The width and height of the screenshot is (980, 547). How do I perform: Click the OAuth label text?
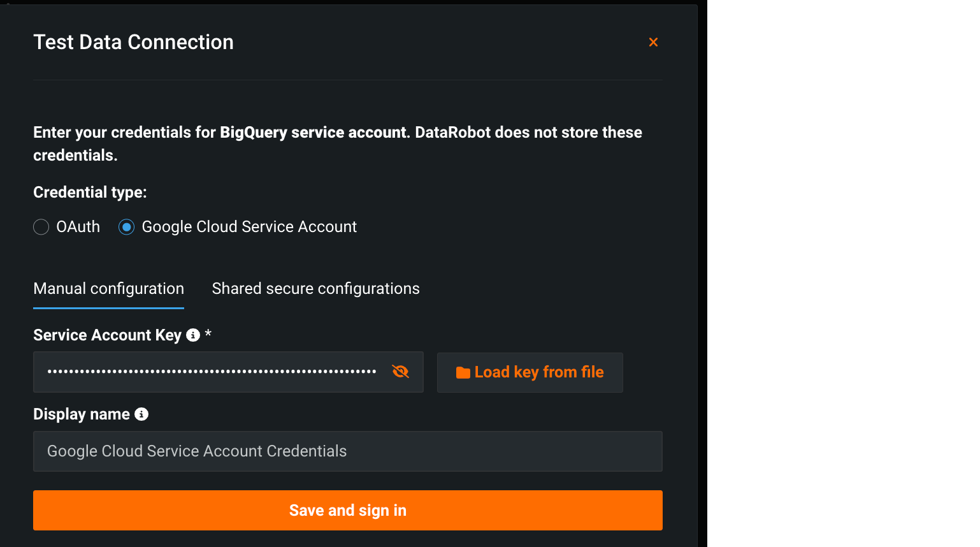point(78,227)
